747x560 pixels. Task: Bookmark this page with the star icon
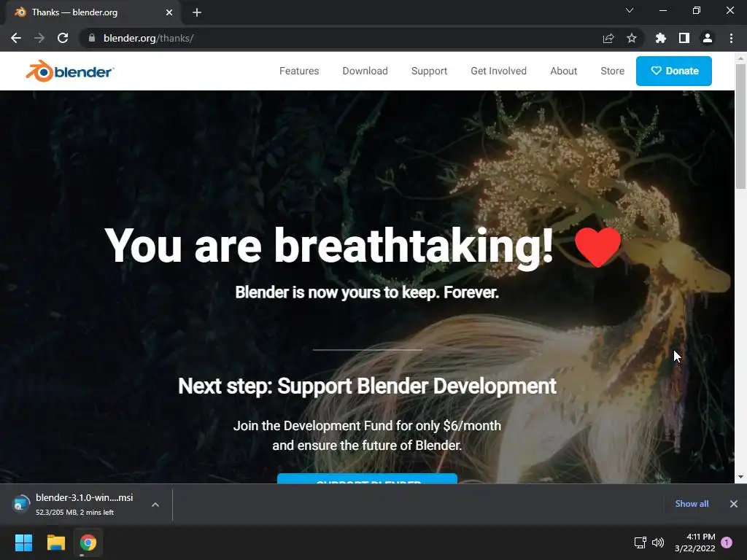click(631, 38)
